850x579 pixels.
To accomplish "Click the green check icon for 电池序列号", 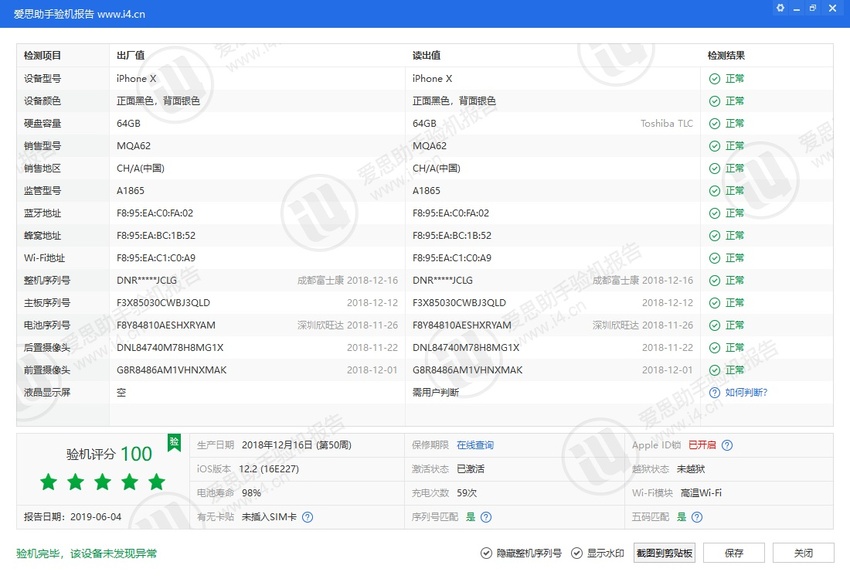I will pos(714,325).
